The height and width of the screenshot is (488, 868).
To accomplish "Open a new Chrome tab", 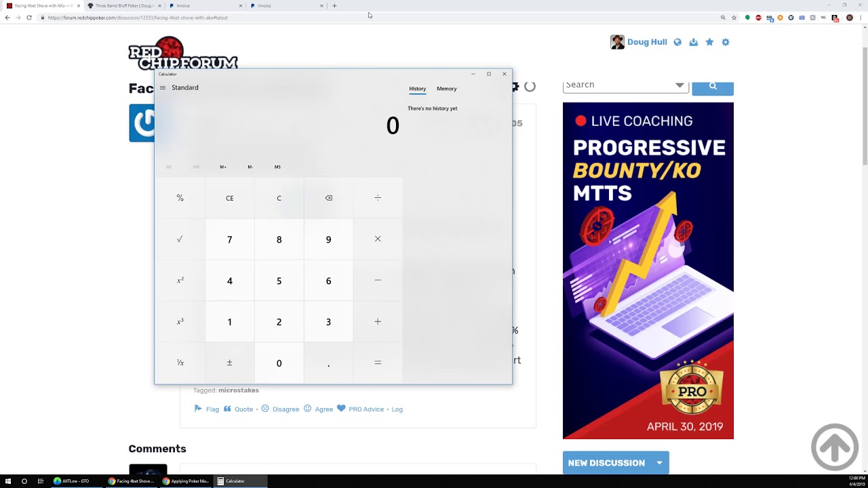I will pos(334,5).
